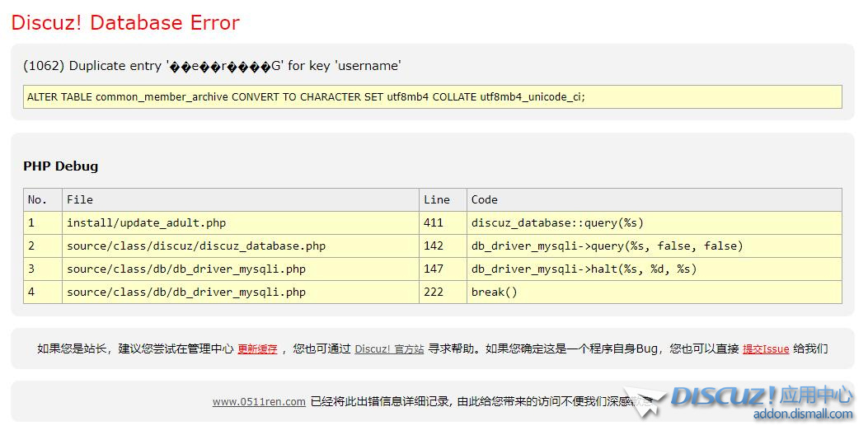Click the Discuz! Database Error heading
Screen dimensions: 868x435
coord(125,23)
